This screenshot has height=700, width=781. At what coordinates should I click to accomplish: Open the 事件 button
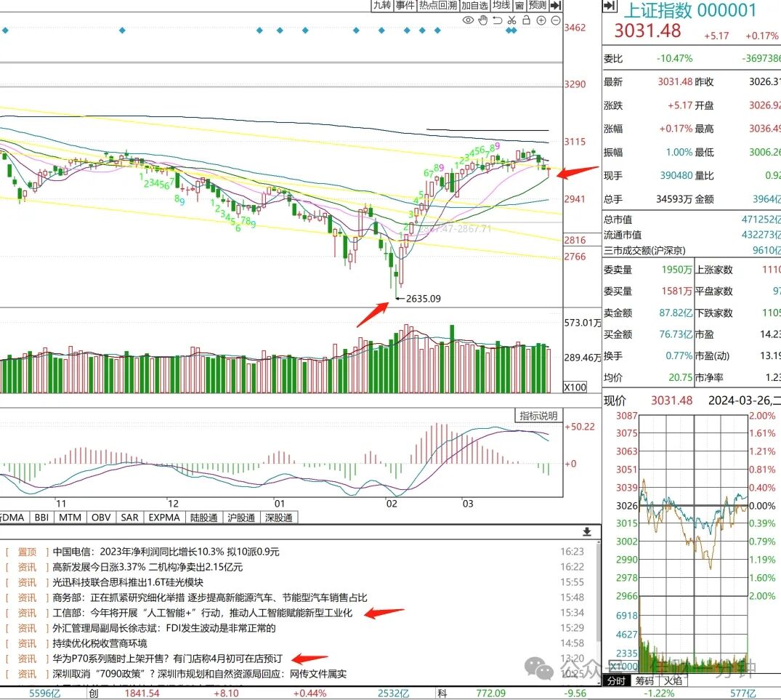pos(405,6)
